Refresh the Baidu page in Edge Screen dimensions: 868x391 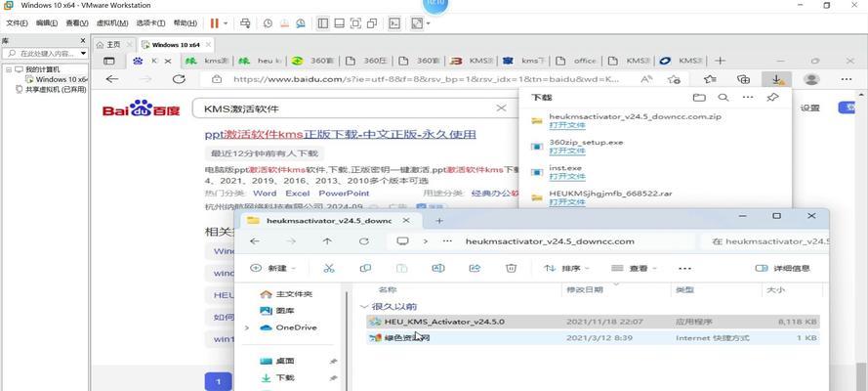click(179, 79)
